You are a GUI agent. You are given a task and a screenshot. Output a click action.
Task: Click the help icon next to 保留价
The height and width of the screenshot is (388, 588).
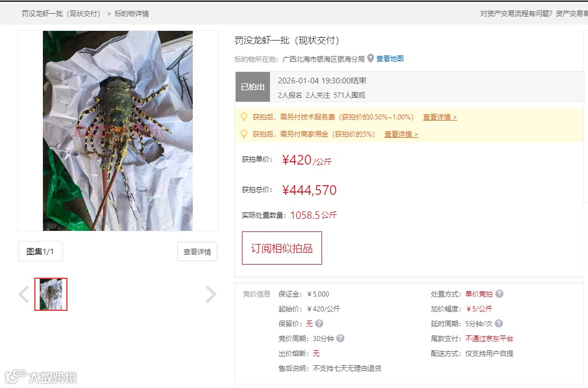click(x=319, y=323)
